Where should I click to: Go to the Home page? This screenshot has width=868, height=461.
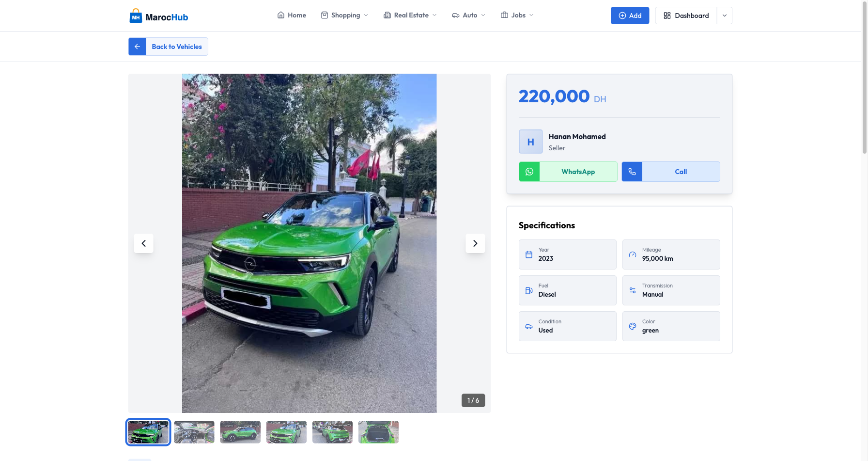[x=292, y=16]
